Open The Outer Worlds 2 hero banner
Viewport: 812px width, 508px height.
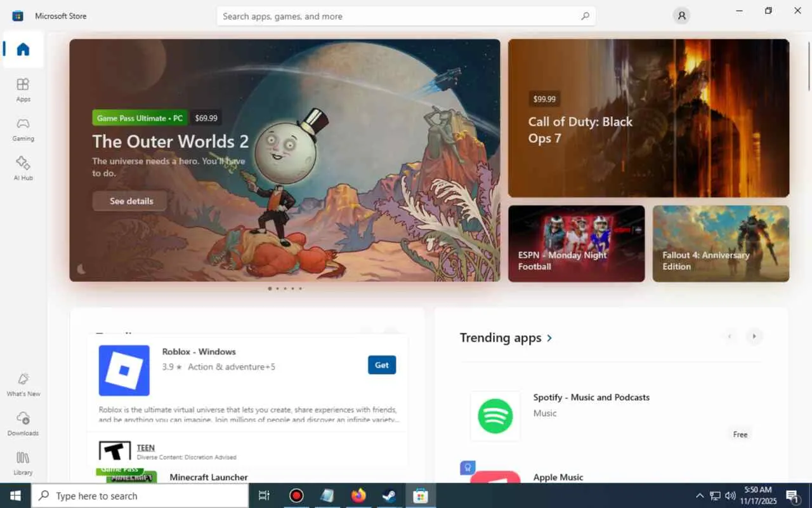tap(285, 160)
